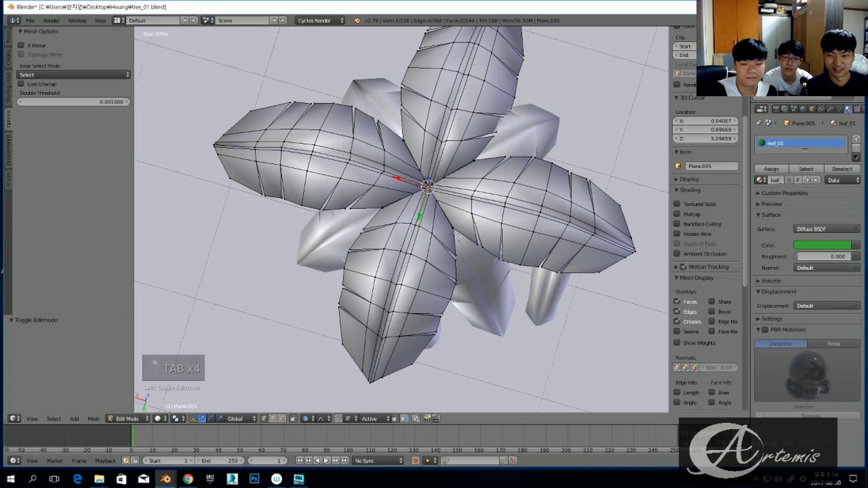Play the animation forward
The height and width of the screenshot is (488, 868).
click(326, 461)
